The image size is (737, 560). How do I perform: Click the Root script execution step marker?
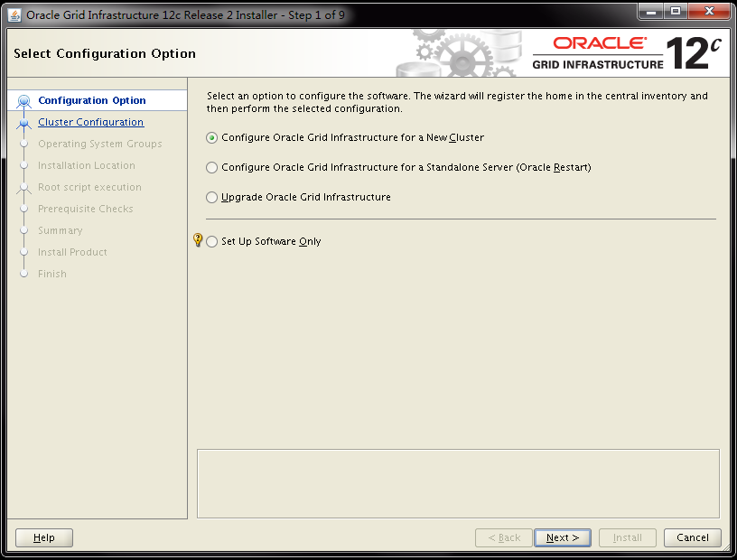pos(24,188)
